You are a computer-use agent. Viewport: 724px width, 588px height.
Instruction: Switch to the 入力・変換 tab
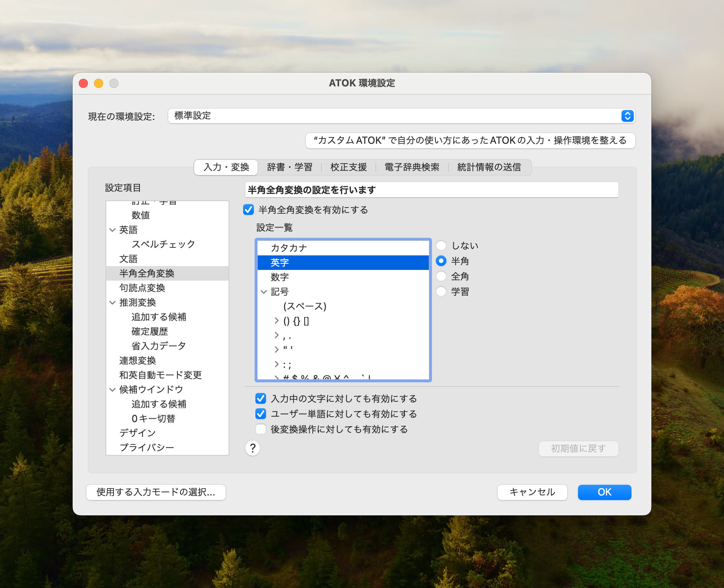coord(226,167)
